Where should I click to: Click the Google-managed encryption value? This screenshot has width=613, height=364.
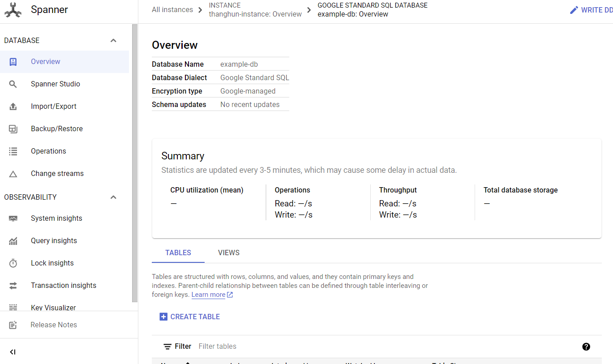248,91
